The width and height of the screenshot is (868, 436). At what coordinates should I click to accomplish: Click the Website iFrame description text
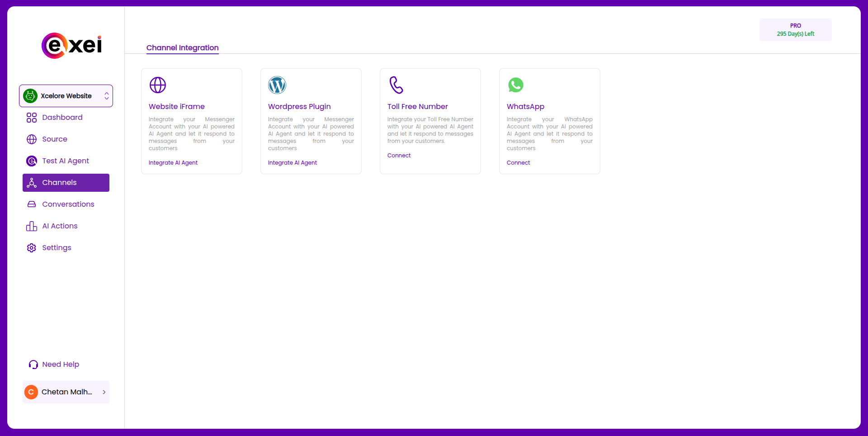coord(192,134)
